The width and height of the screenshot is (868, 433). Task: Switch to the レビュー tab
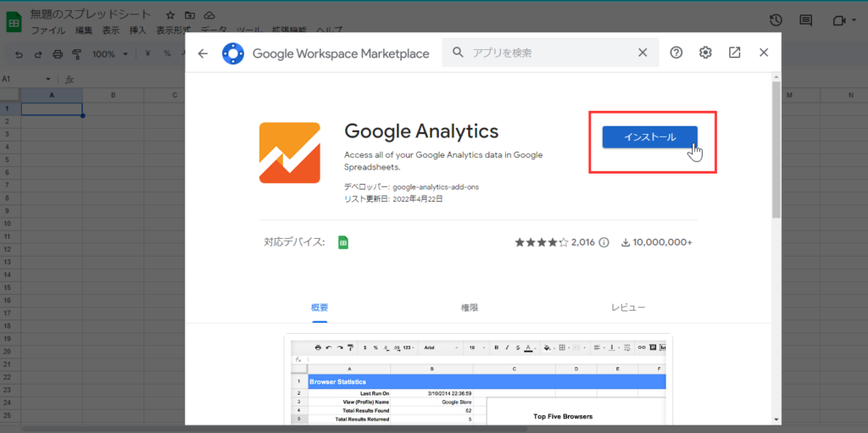click(628, 308)
